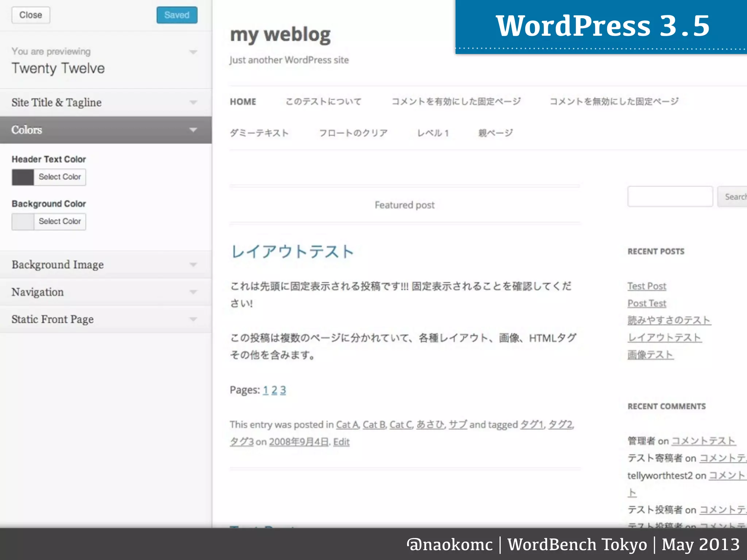The width and height of the screenshot is (747, 560).
Task: Click the sidebar Search button
Action: [732, 197]
